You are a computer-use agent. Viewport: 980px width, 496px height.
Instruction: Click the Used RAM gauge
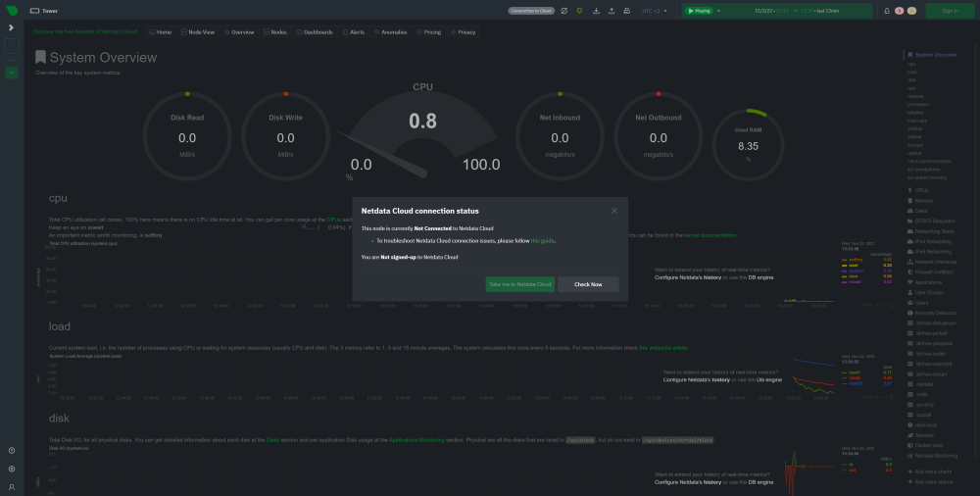[748, 144]
